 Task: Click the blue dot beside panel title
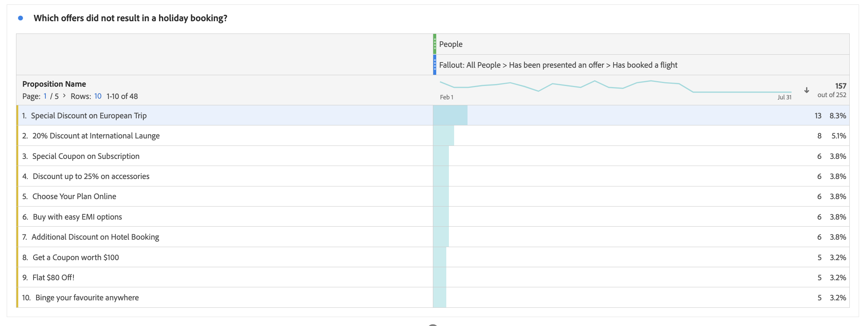20,18
